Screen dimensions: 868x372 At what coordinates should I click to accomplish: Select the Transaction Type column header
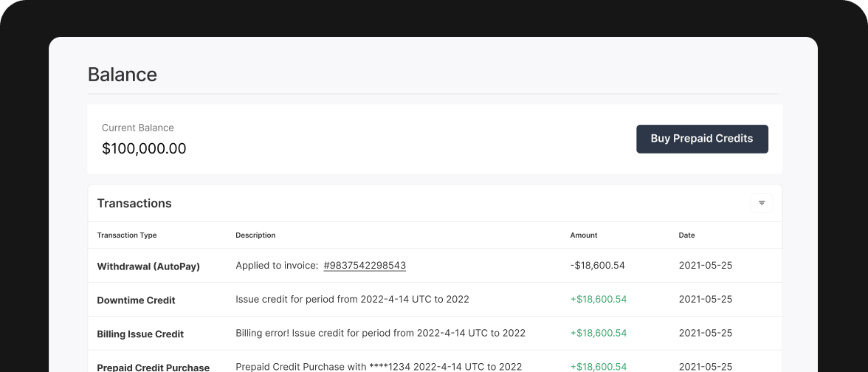[x=127, y=235]
